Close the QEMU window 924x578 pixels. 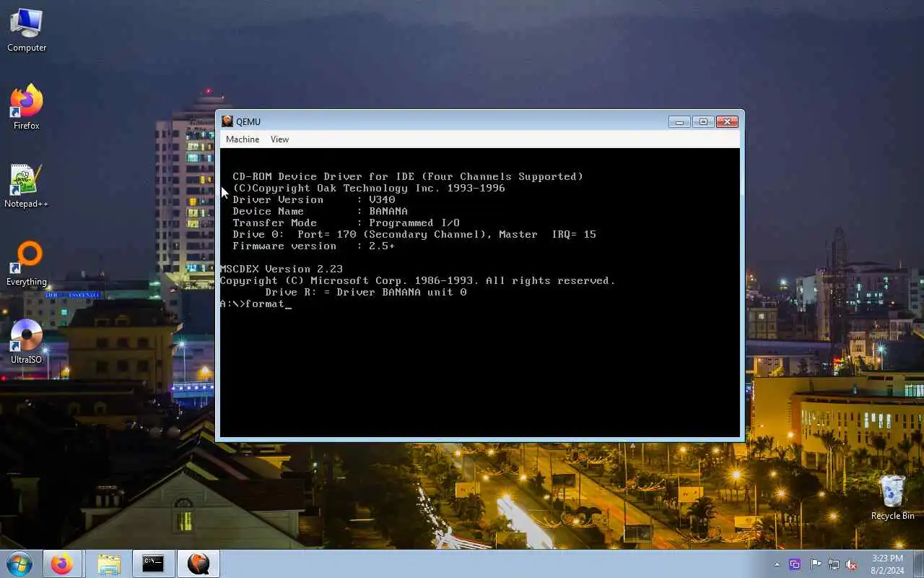pyautogui.click(x=727, y=122)
